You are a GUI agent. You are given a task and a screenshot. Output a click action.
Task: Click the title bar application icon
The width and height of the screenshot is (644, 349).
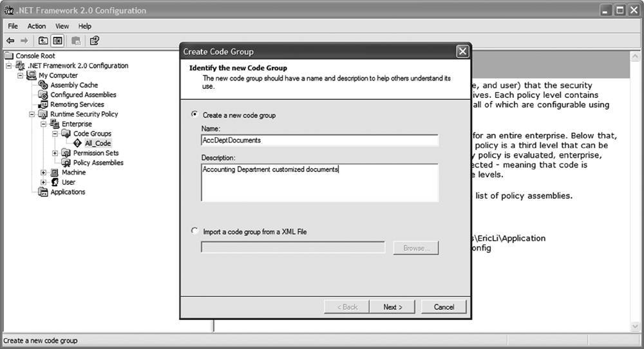point(8,10)
